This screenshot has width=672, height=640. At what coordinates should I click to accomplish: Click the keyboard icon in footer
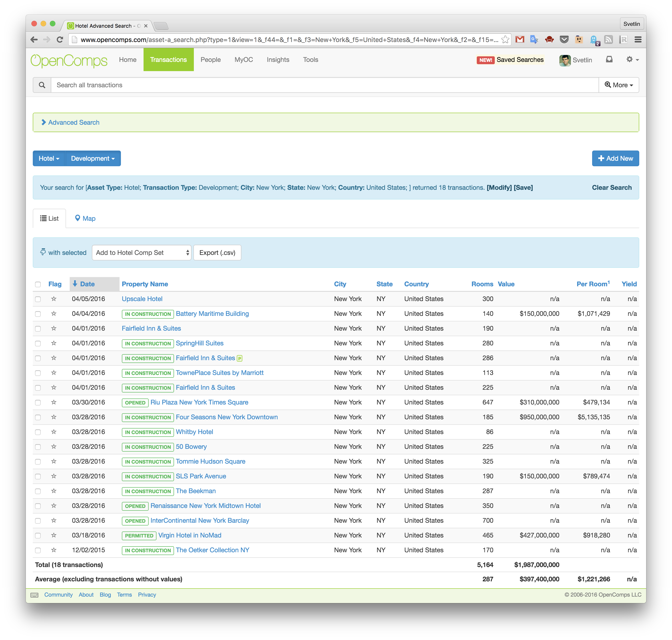tap(34, 595)
